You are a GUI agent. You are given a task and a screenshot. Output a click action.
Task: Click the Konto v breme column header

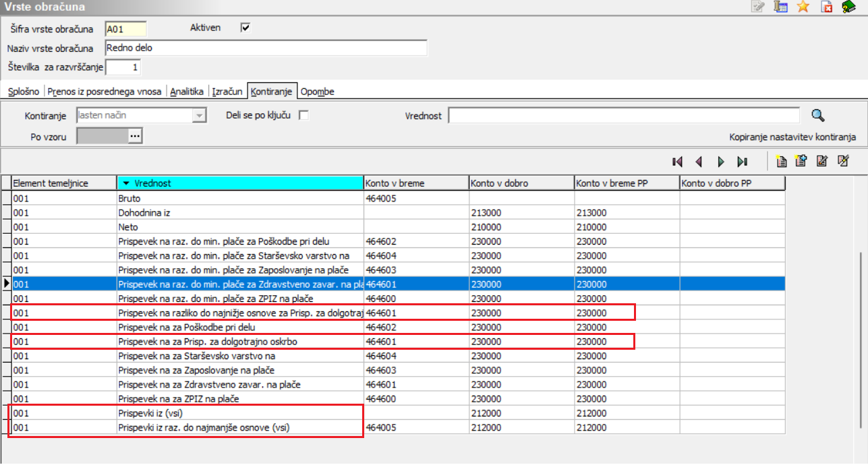[415, 183]
